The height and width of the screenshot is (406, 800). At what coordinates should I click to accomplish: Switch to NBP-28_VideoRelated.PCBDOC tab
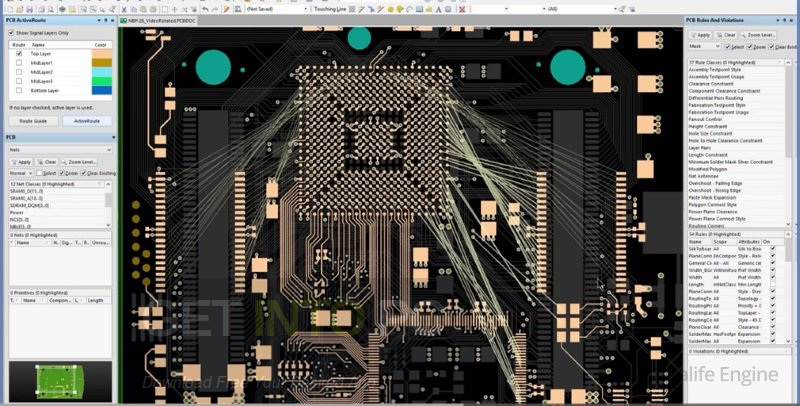158,21
